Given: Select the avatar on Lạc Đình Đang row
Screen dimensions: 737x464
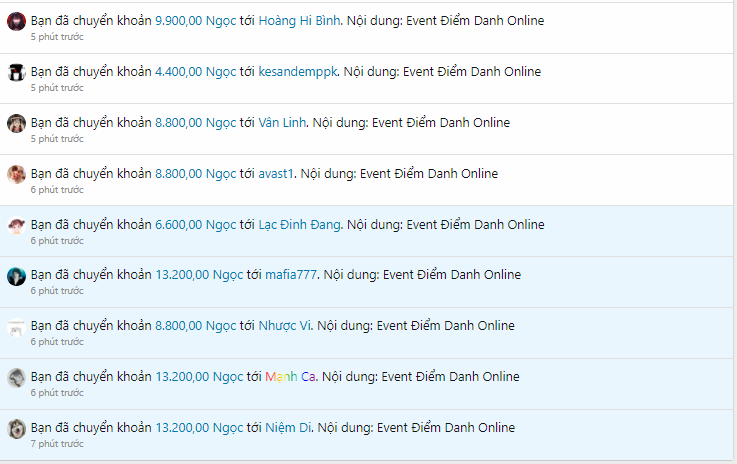Looking at the screenshot, I should tap(16, 226).
